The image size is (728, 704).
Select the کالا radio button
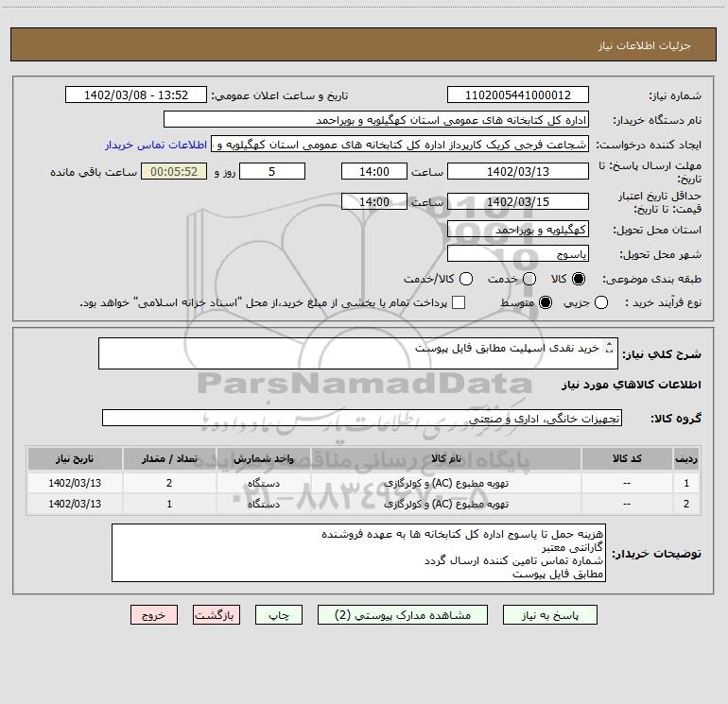[x=579, y=279]
